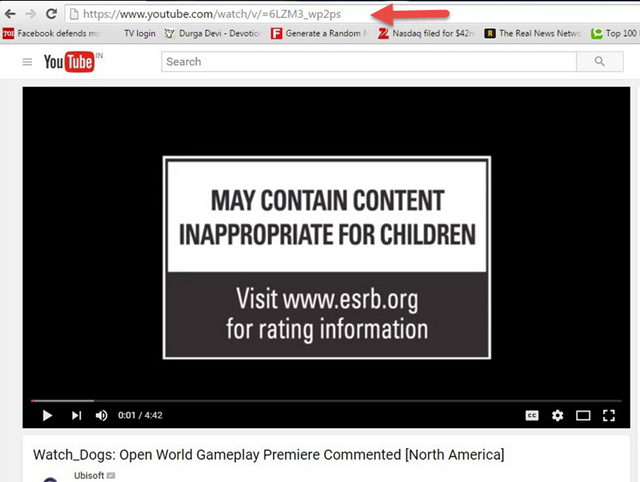640x482 pixels.
Task: Go back with the browser back arrow
Action: tap(10, 14)
